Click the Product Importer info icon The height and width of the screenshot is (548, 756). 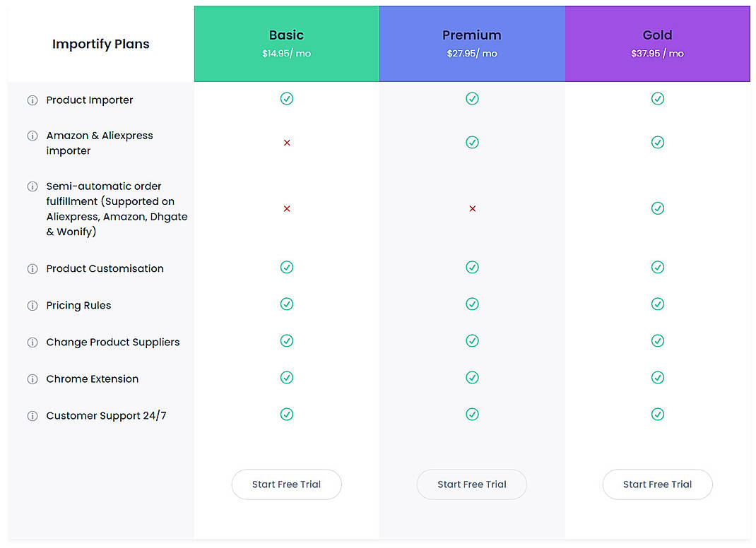point(33,100)
